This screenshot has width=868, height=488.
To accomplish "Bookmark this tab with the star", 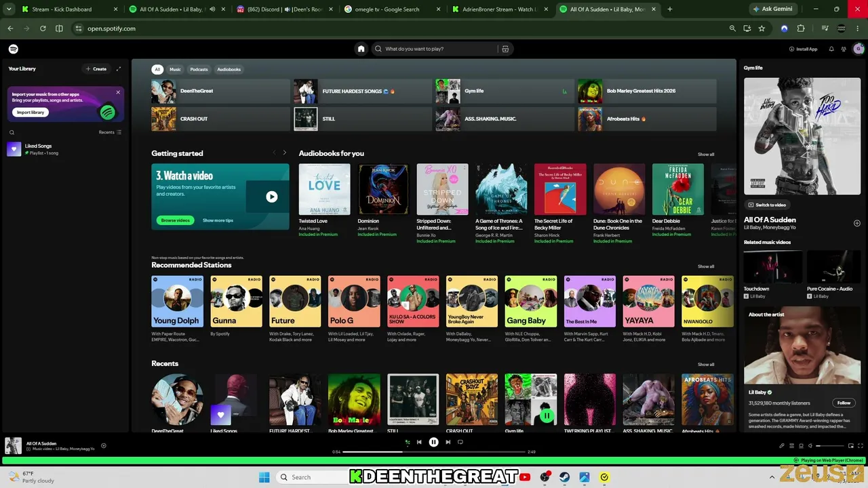I will tap(762, 28).
